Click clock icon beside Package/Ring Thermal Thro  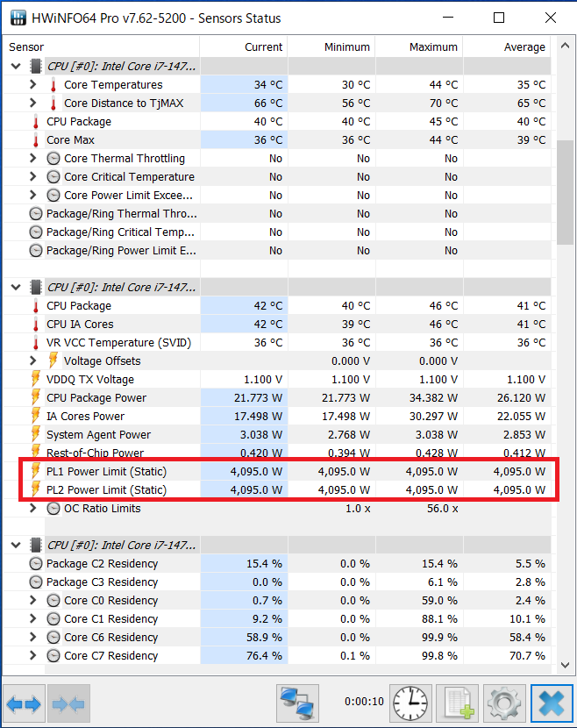[36, 213]
